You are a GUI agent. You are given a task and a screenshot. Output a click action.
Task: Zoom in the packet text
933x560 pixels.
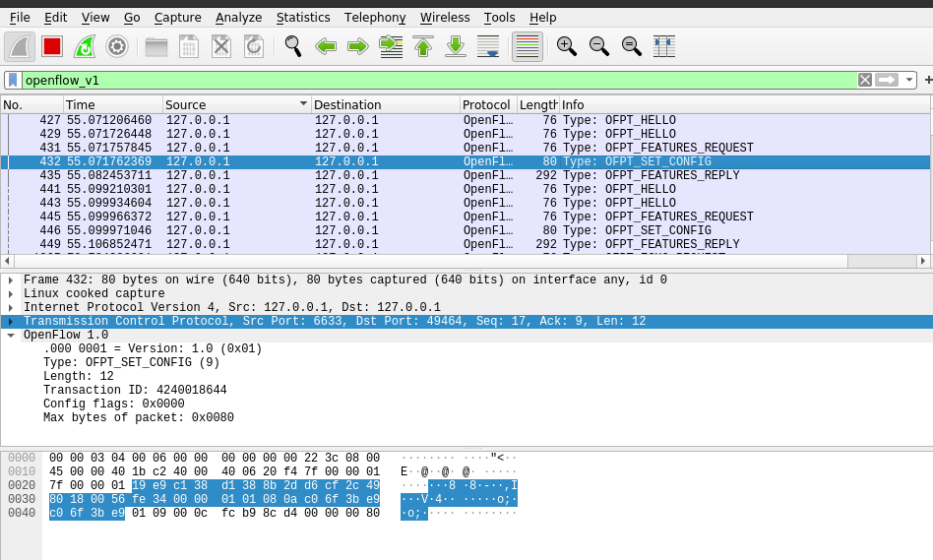(x=567, y=46)
